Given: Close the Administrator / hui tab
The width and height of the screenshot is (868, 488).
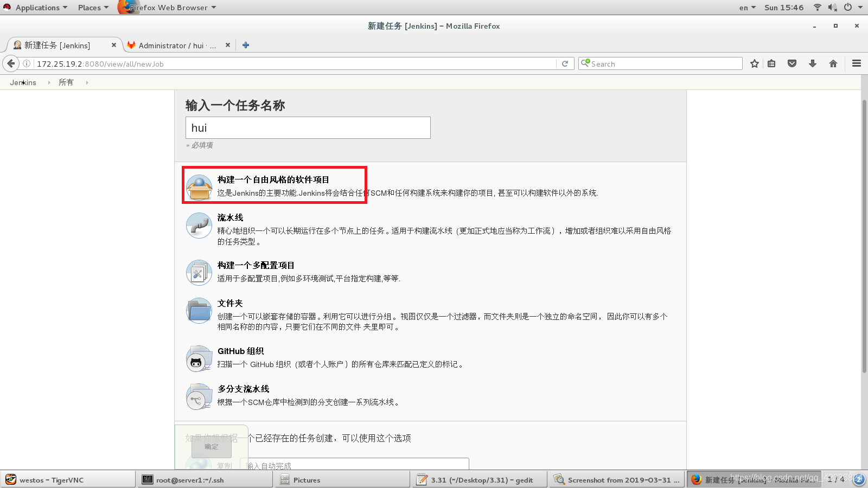Looking at the screenshot, I should point(228,45).
